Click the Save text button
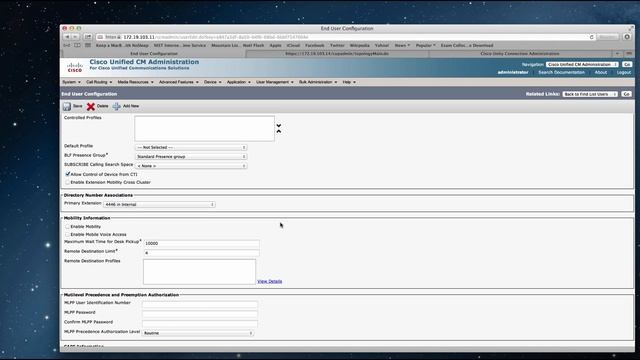Image resolution: width=640 pixels, height=360 pixels. click(x=78, y=106)
